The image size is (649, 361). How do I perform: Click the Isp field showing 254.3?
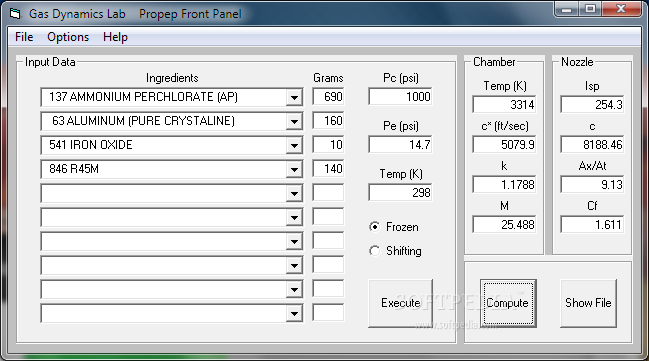pyautogui.click(x=592, y=105)
